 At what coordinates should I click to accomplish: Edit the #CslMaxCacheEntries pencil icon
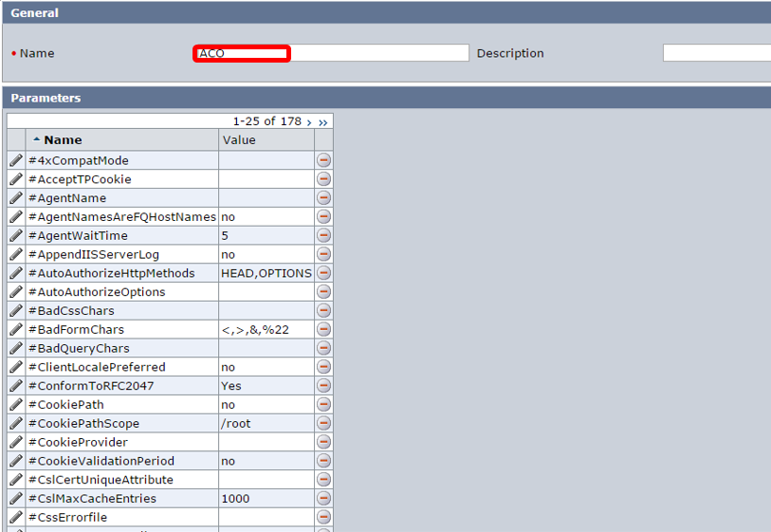(16, 498)
